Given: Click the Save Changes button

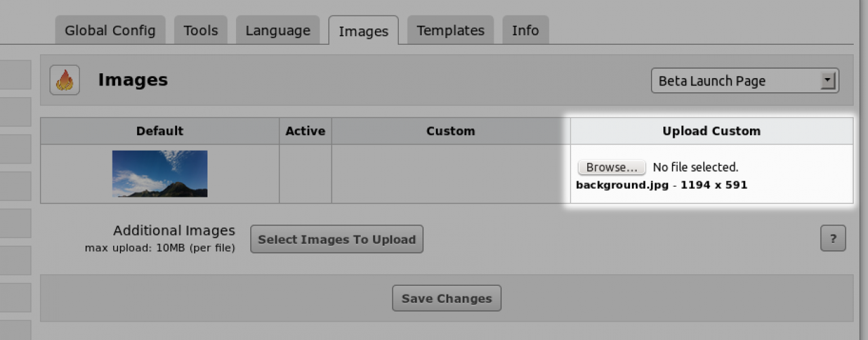Looking at the screenshot, I should tap(446, 299).
